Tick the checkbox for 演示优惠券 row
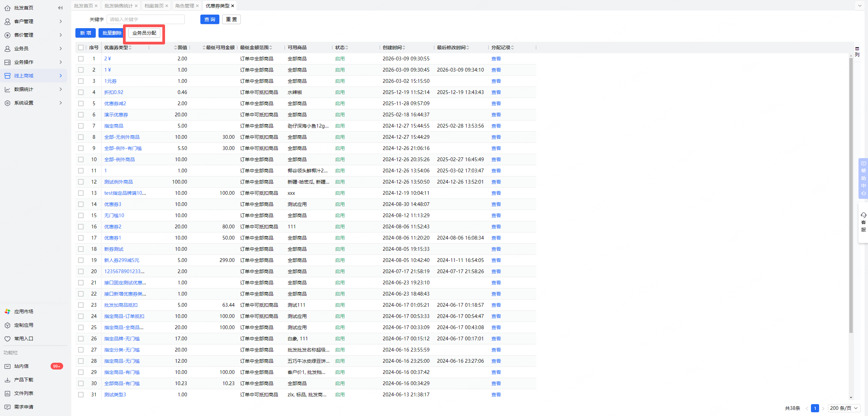Screen dimensions: 868x416 click(x=81, y=115)
